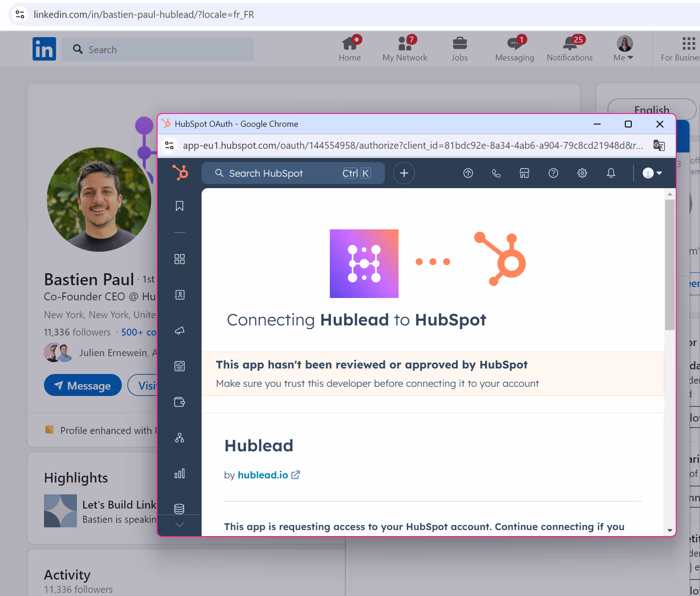Click the HubSpot Commerce wallet icon

179,402
